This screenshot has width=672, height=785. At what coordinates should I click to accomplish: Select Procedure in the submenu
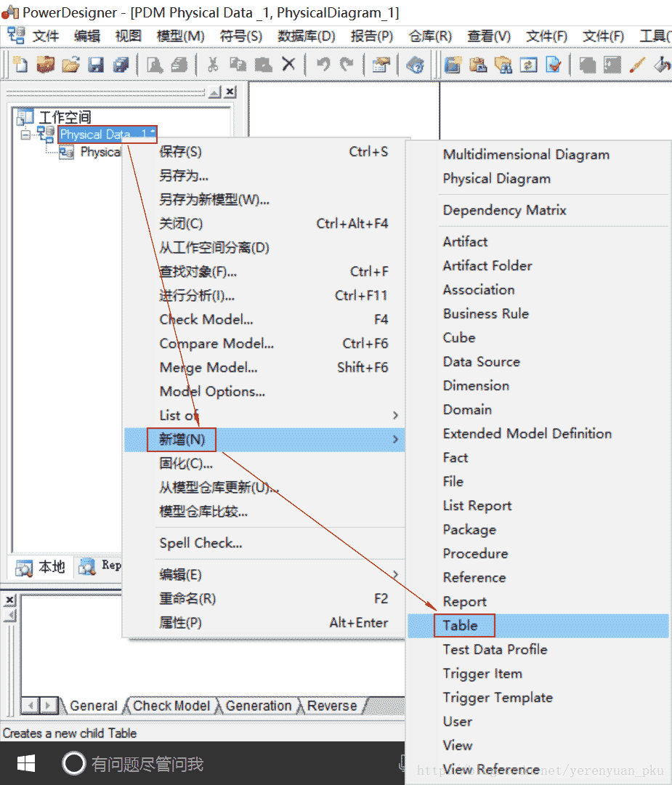point(538,554)
